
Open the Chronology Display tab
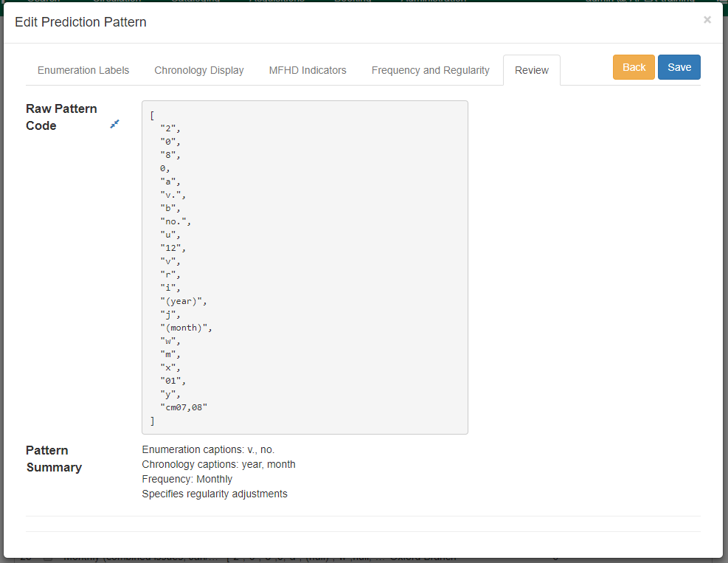click(x=199, y=70)
